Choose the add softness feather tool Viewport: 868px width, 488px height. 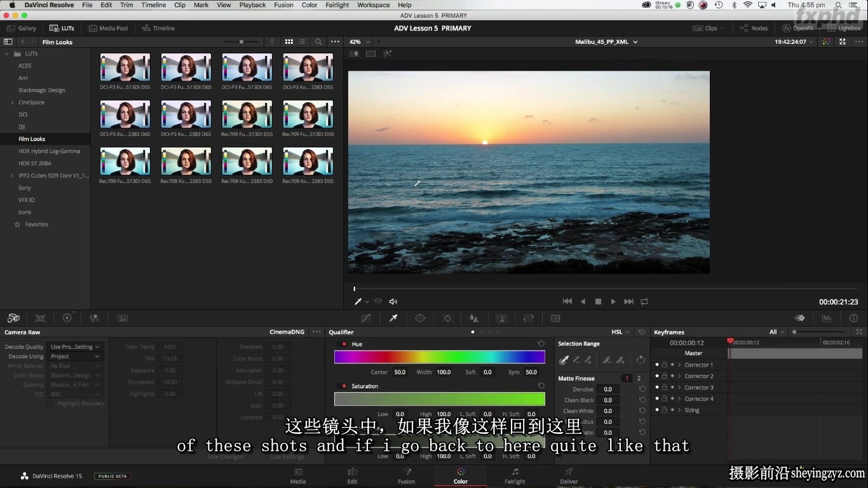tap(620, 360)
